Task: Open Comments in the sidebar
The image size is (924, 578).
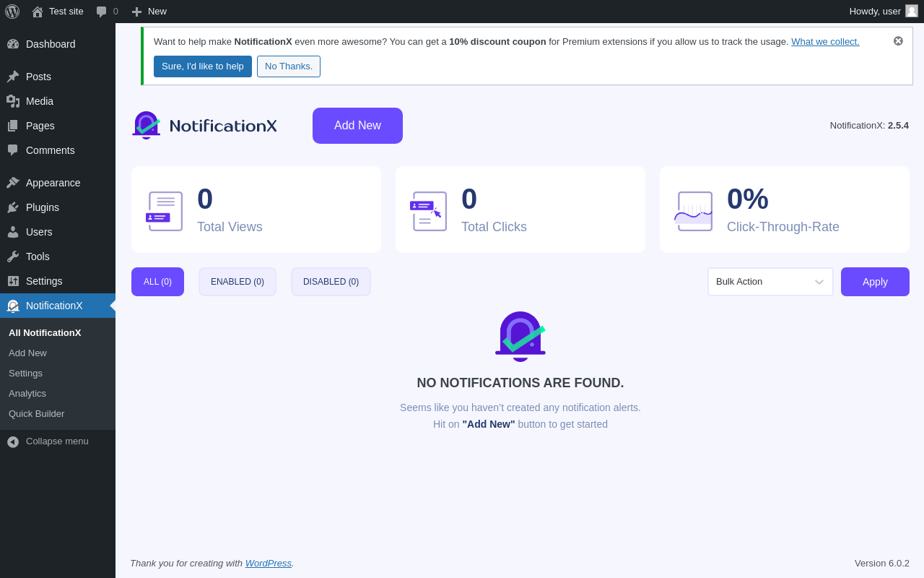Action: click(x=58, y=150)
